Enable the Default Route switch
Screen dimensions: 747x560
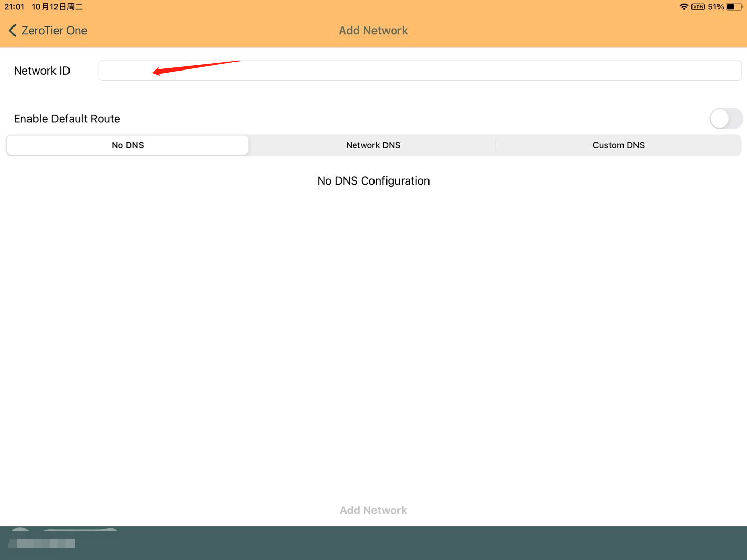(726, 119)
